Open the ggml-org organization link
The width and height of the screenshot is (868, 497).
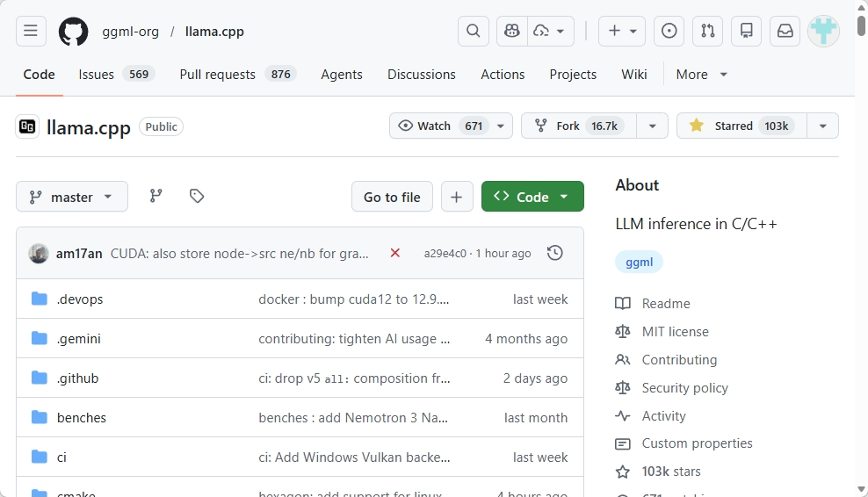click(131, 32)
